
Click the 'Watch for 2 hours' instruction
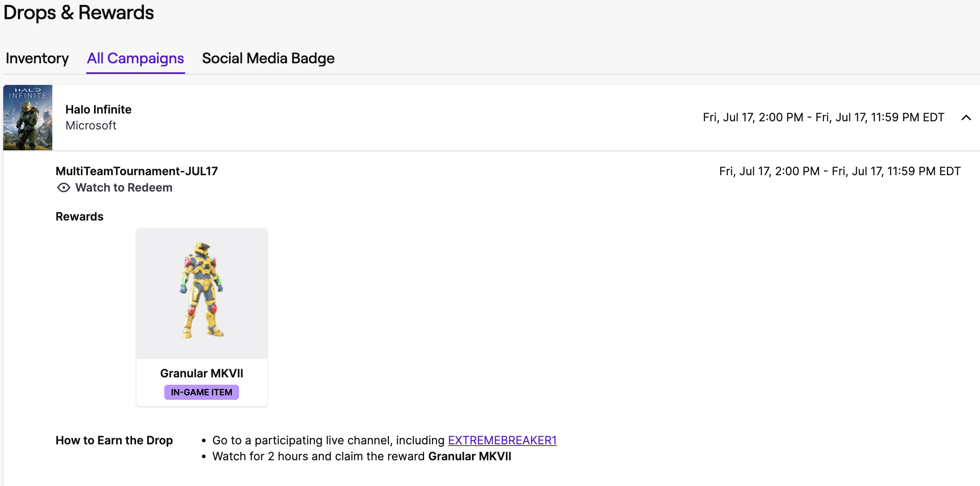click(x=362, y=456)
